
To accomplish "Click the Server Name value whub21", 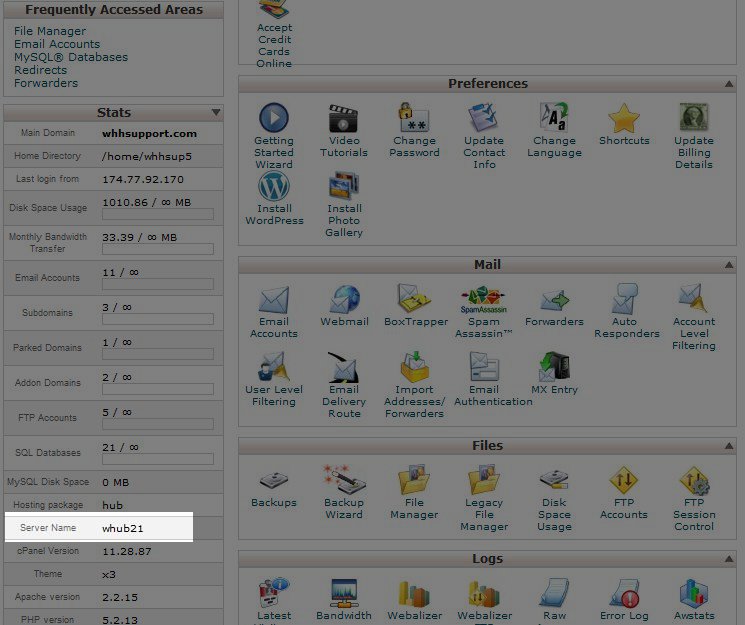I will coord(123,528).
